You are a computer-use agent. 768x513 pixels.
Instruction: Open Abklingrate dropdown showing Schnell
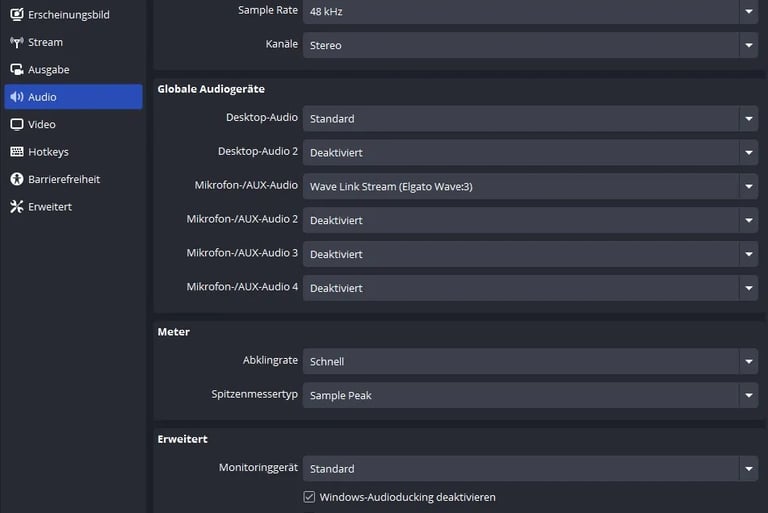530,361
